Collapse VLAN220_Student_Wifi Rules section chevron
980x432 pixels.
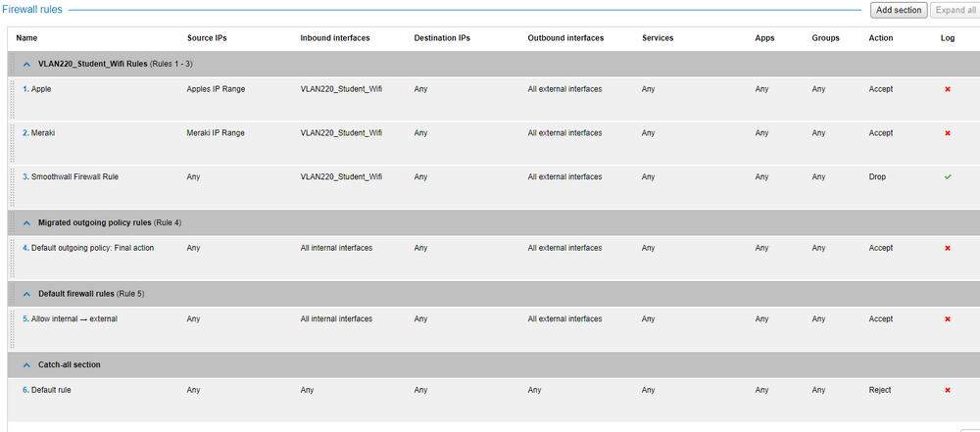[x=26, y=65]
